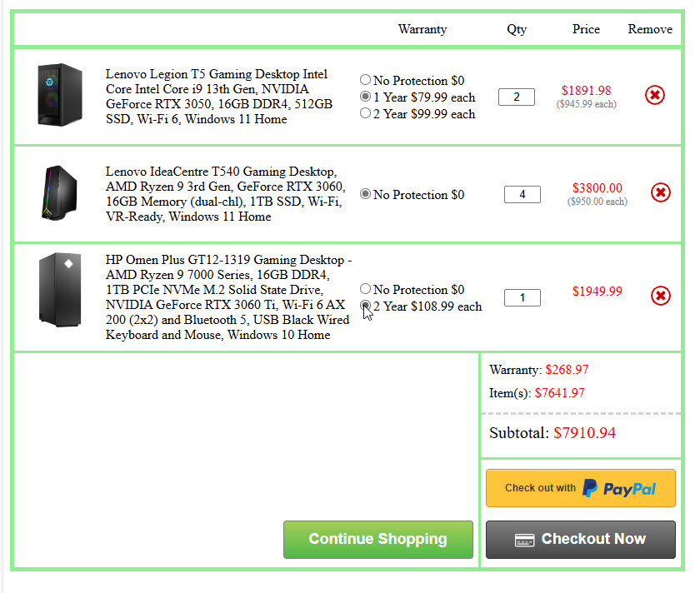The image size is (700, 593).
Task: Select 1 Year $79.99 warranty option
Action: [x=365, y=97]
